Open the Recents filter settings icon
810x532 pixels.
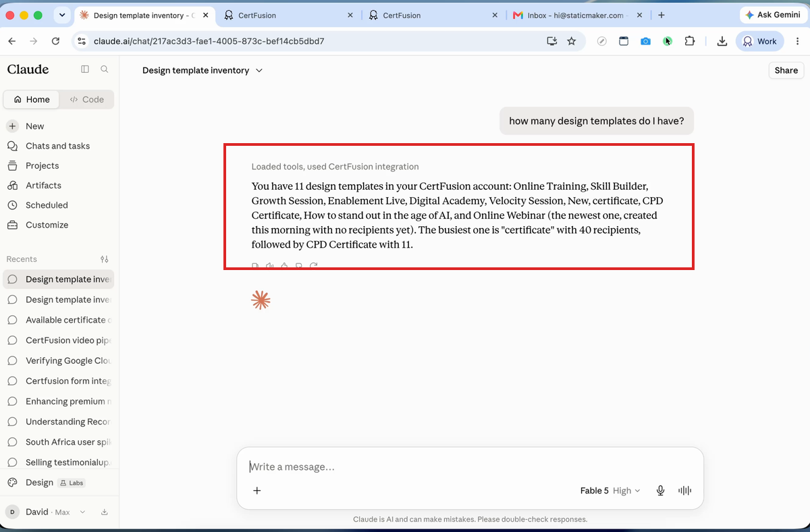(105, 259)
